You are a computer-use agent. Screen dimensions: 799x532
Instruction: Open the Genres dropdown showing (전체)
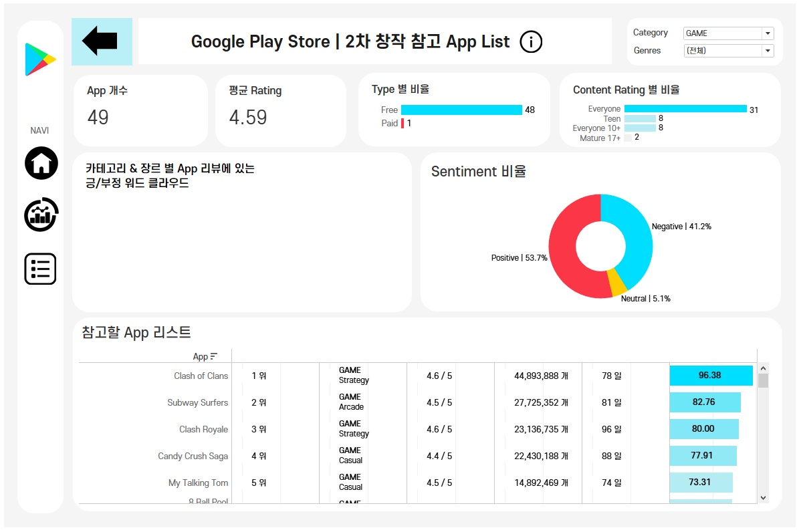pos(728,50)
